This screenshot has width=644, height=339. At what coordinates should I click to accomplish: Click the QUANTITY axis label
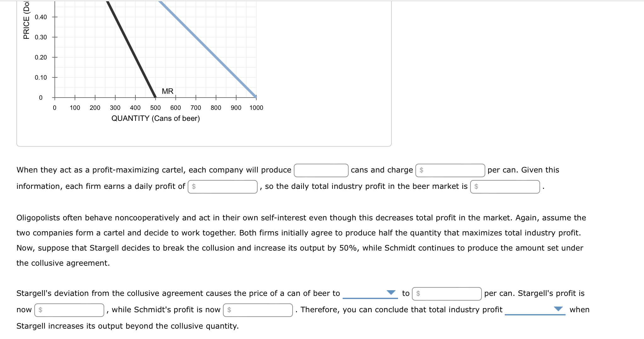(x=156, y=118)
